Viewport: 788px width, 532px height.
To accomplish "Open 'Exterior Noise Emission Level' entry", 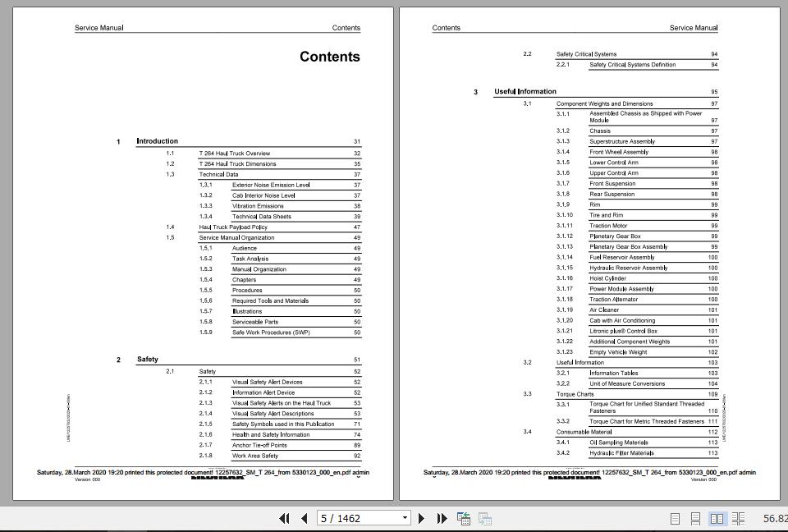I will (x=271, y=185).
